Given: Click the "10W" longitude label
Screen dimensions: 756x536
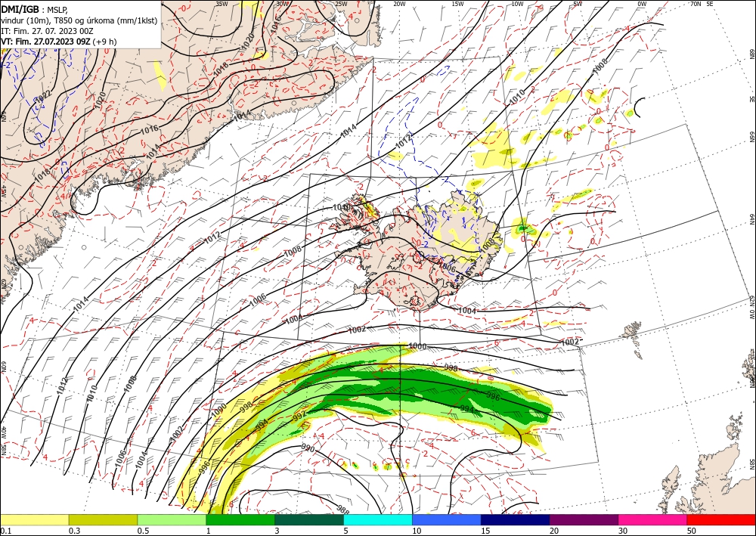Looking at the screenshot, I should pos(517,4).
